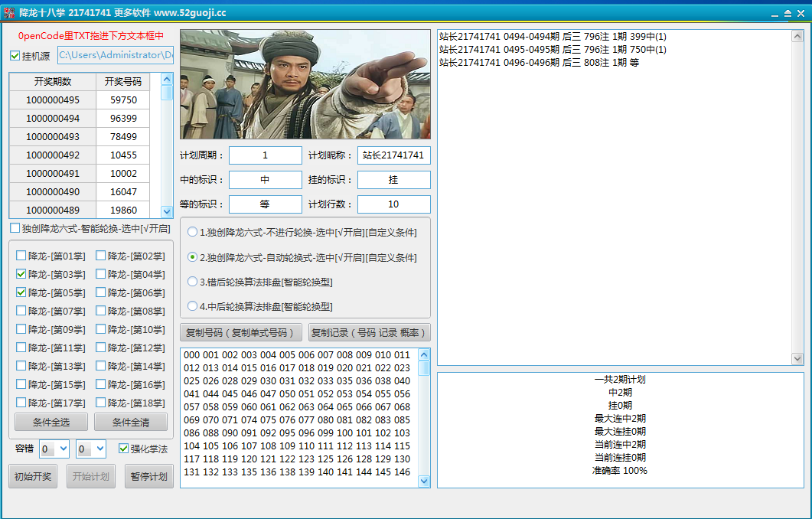
Task: Click the 中的标识 input field
Action: click(265, 180)
